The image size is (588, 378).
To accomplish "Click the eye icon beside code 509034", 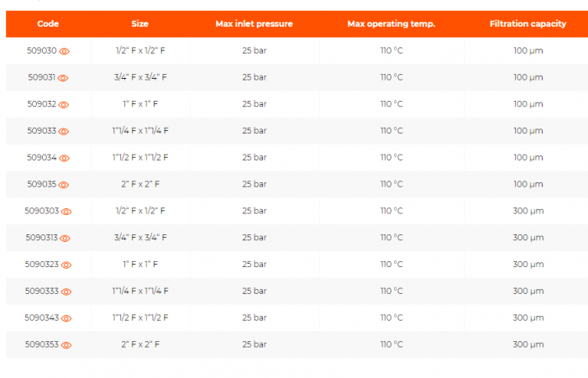I will point(65,158).
